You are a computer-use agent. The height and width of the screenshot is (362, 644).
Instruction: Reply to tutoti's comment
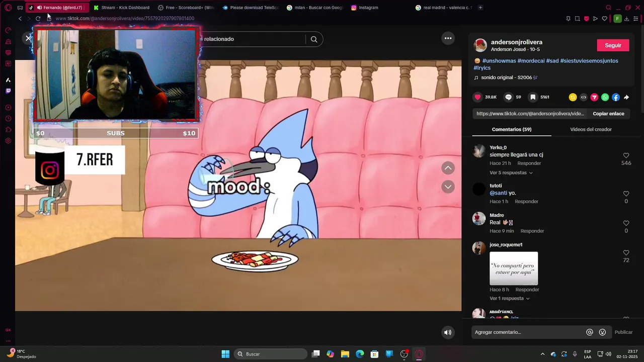click(x=526, y=202)
